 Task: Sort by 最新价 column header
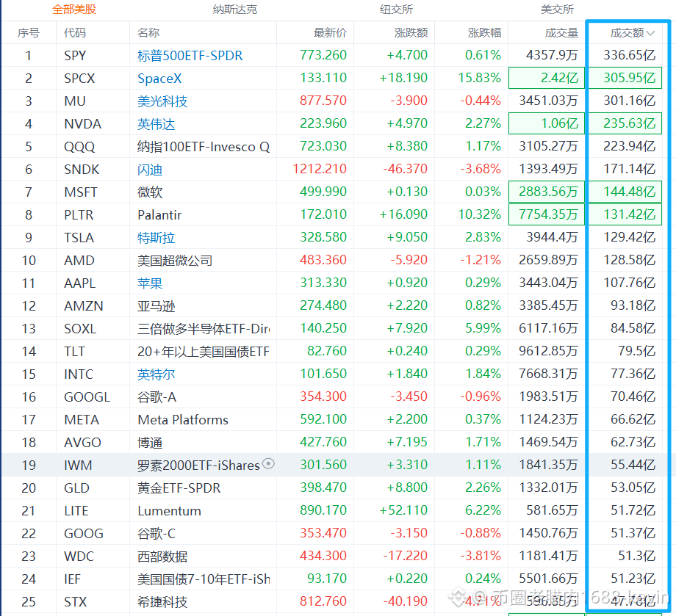[x=330, y=33]
